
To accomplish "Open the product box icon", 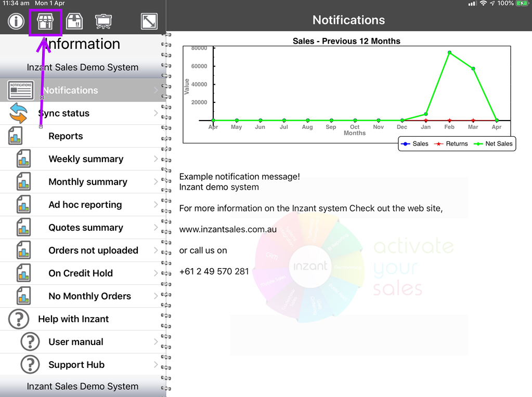I will pyautogui.click(x=74, y=21).
